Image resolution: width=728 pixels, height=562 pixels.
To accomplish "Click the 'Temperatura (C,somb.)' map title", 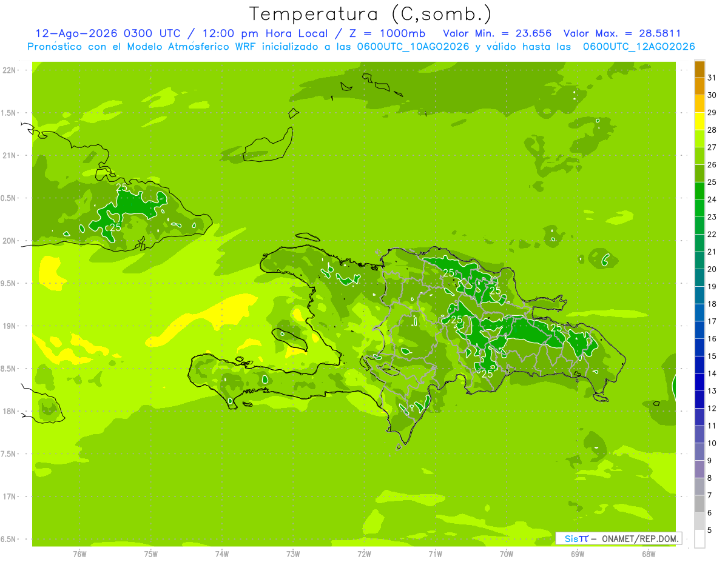I will [370, 14].
